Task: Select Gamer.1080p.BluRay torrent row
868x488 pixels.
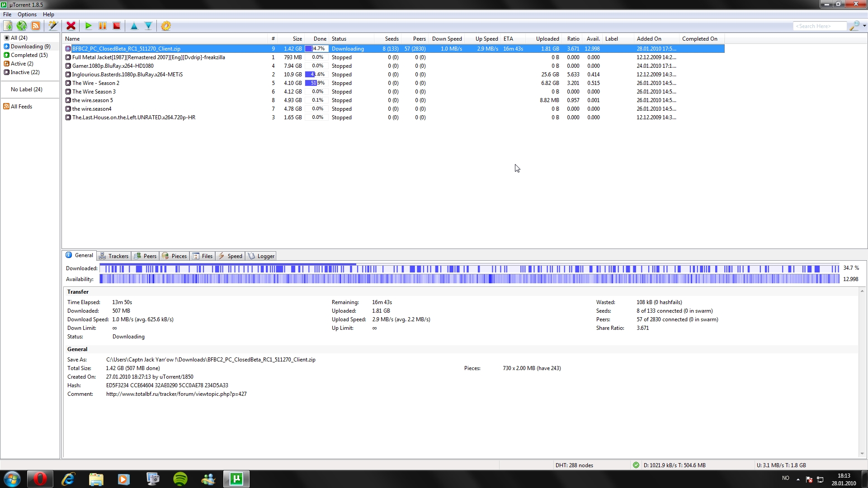Action: pos(393,66)
